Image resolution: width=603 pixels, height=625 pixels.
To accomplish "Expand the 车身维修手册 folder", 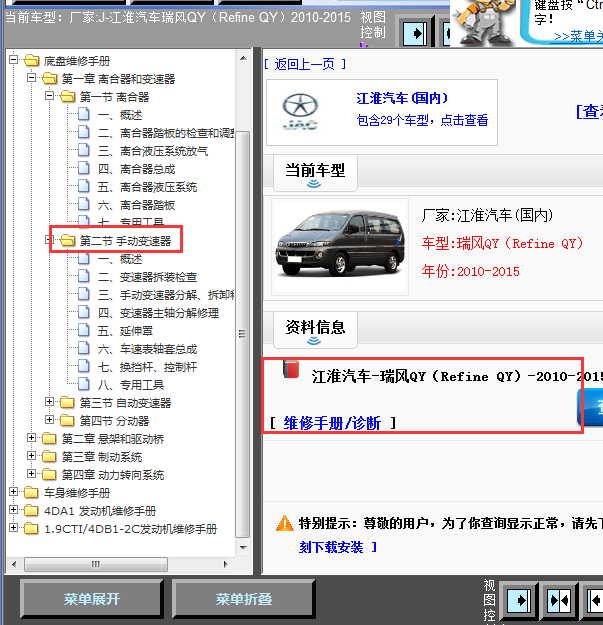I will 14,491.
